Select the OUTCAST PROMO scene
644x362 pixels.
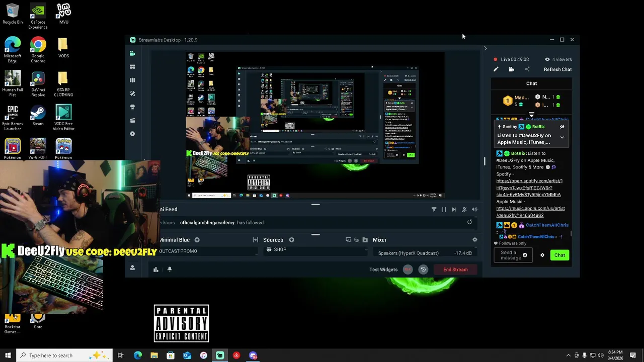[x=179, y=251]
